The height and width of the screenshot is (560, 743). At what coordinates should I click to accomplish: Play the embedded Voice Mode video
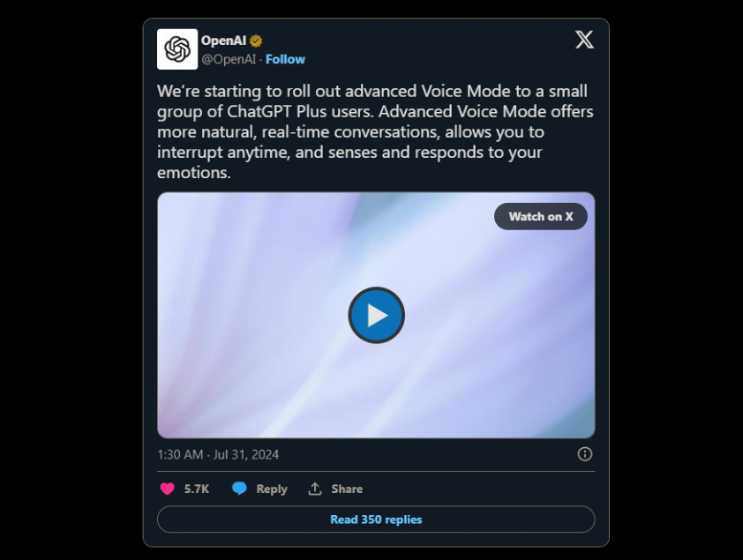click(x=376, y=315)
